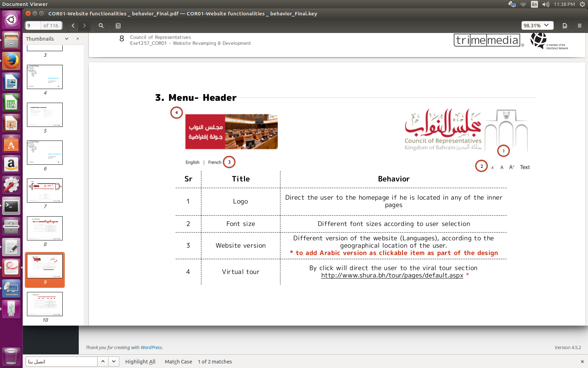Expand the Thumbnails sidebar dropdown
Image resolution: width=588 pixels, height=368 pixels.
pos(66,39)
